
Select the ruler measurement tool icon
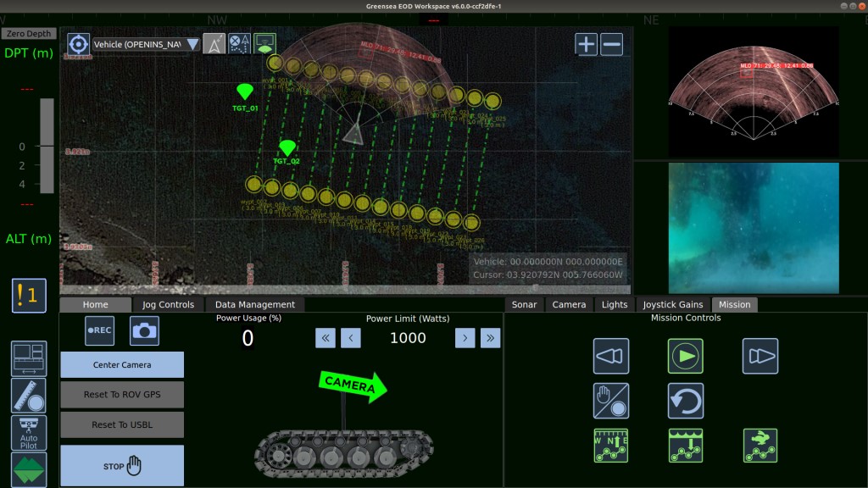point(29,396)
